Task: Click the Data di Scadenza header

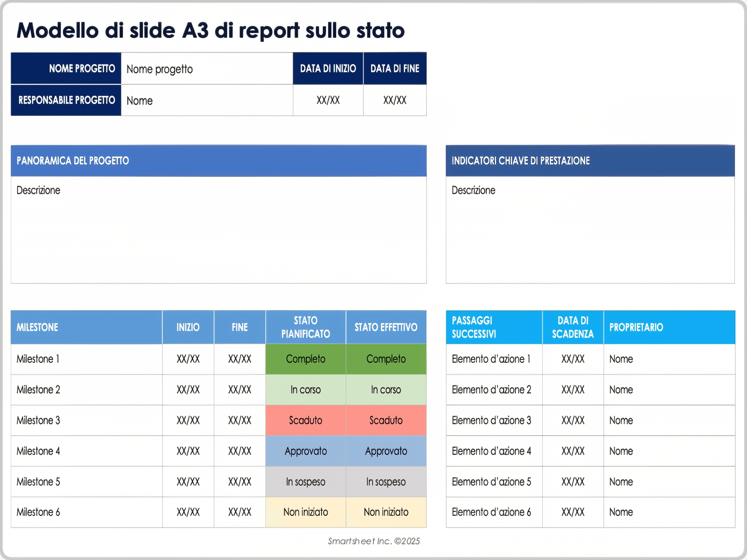Action: pos(572,327)
